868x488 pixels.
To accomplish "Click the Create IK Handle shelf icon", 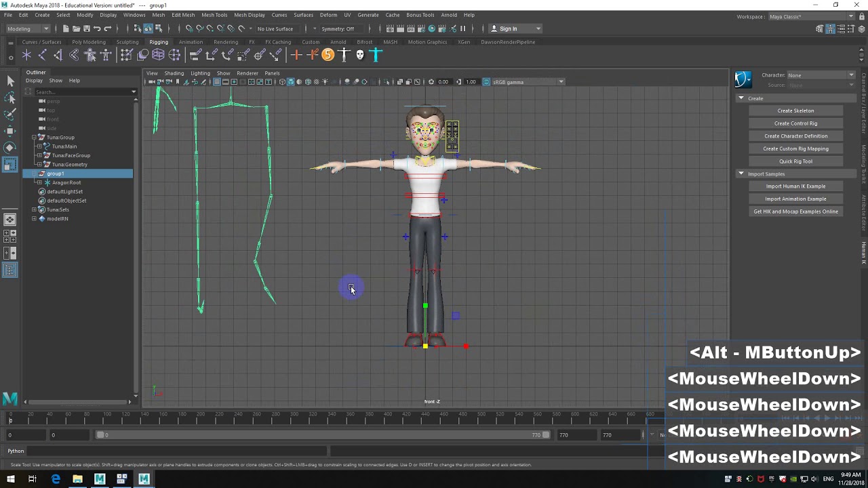I will [x=58, y=55].
